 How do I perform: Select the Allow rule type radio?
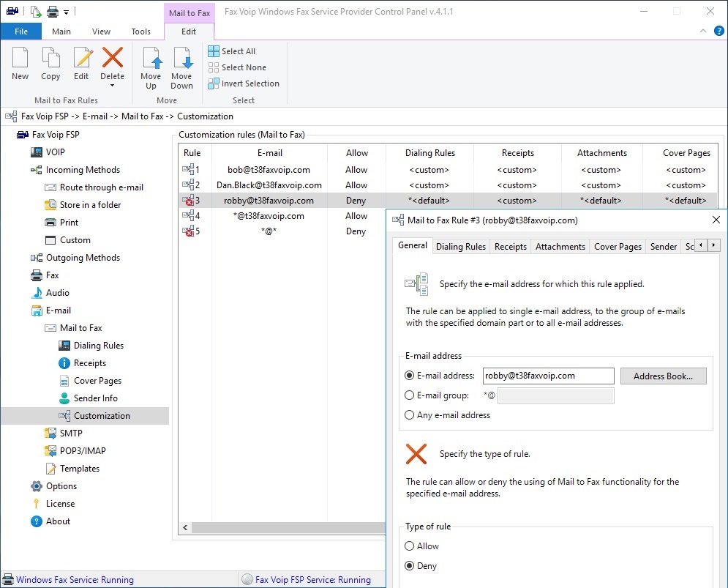click(409, 546)
